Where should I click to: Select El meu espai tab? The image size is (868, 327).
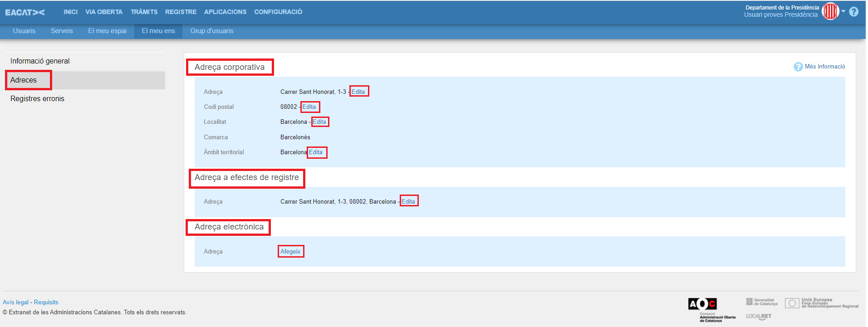tap(107, 31)
